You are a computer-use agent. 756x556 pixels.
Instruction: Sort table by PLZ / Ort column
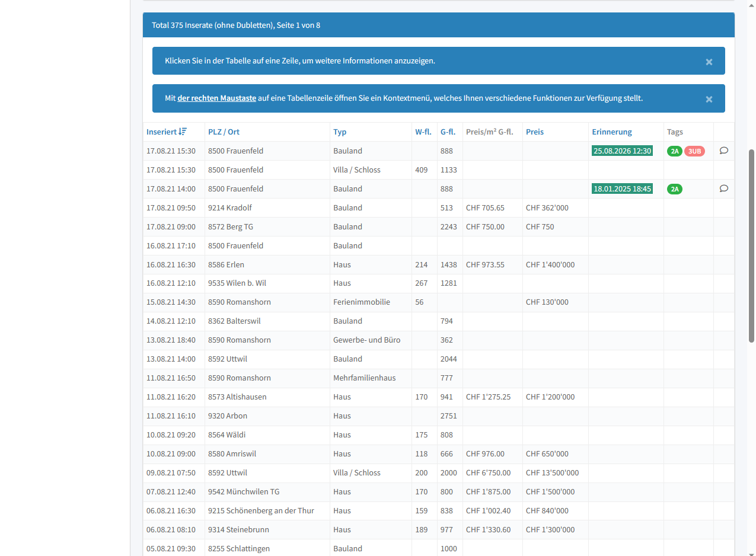[224, 132]
